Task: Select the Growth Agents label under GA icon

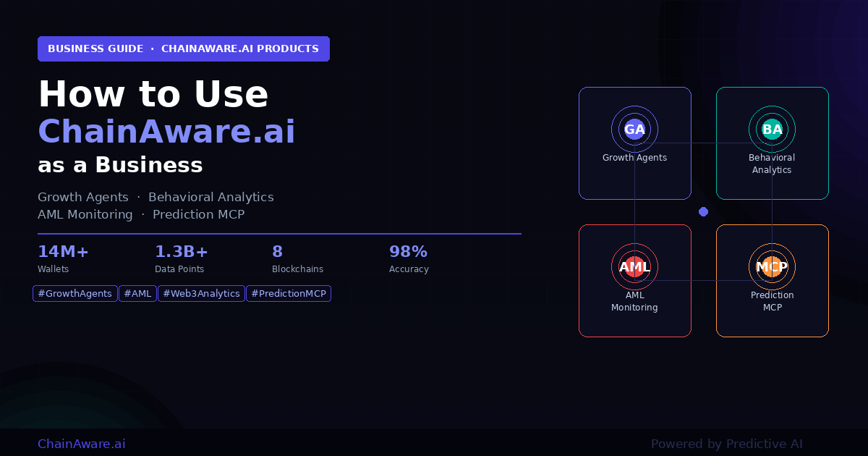Action: (x=634, y=158)
